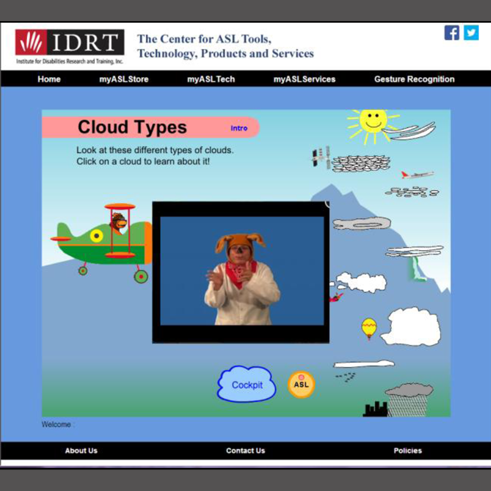
Task: Click the gray lens-shaped cloud by mountain
Action: click(x=362, y=223)
